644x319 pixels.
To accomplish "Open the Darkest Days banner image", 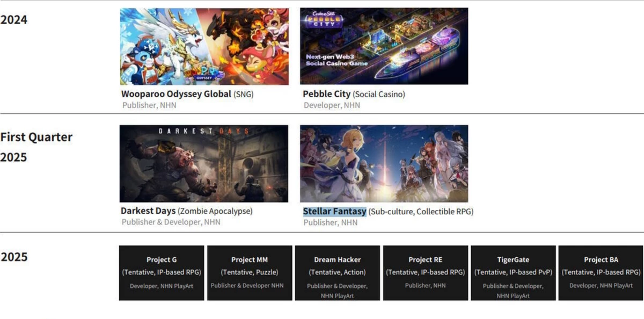I will click(x=204, y=164).
